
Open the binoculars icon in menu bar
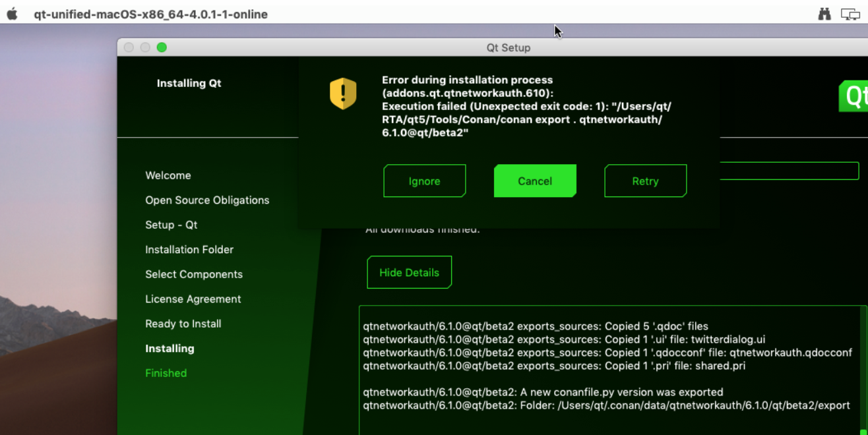pyautogui.click(x=824, y=14)
